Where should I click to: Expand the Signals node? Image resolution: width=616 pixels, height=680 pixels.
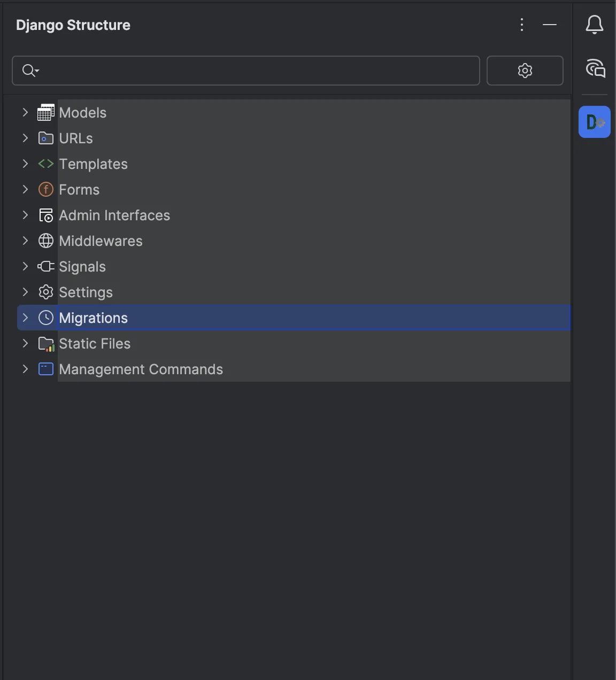(25, 266)
